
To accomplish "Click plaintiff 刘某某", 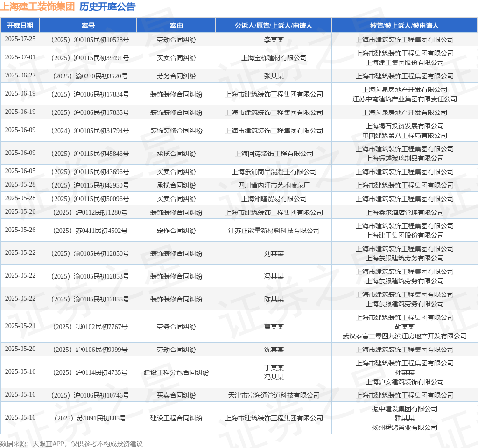I will click(x=274, y=253).
